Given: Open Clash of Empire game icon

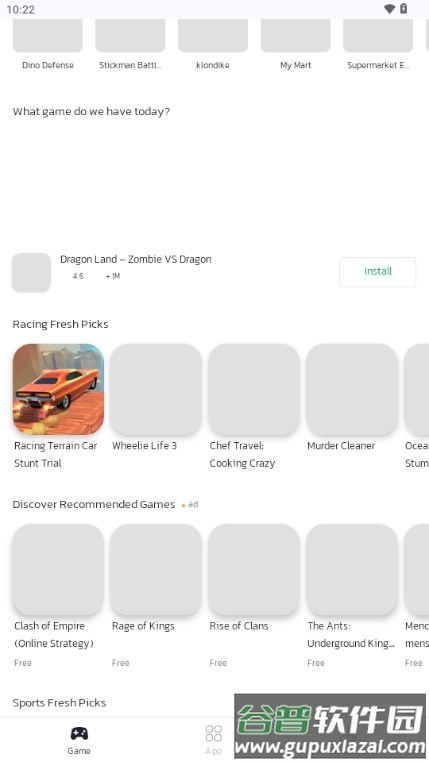Looking at the screenshot, I should tap(58, 570).
